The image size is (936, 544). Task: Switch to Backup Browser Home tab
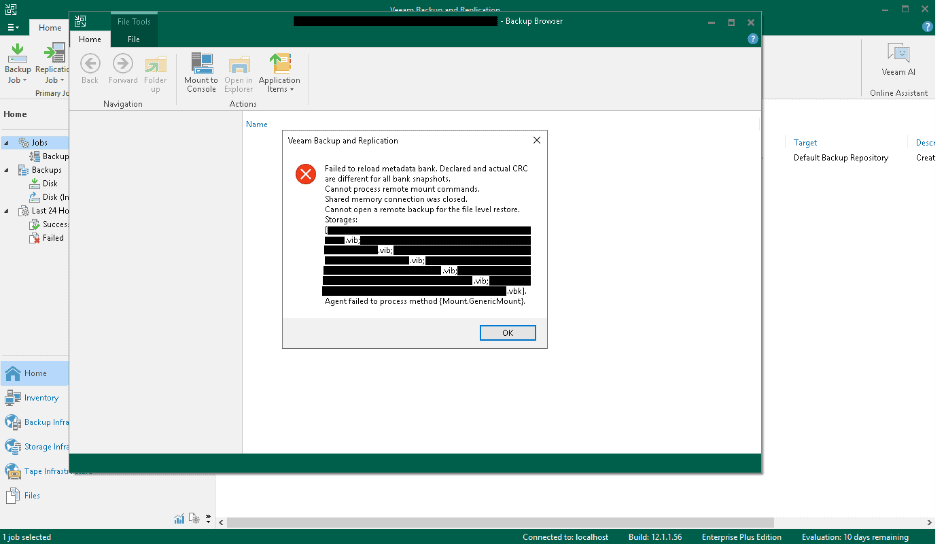click(90, 39)
